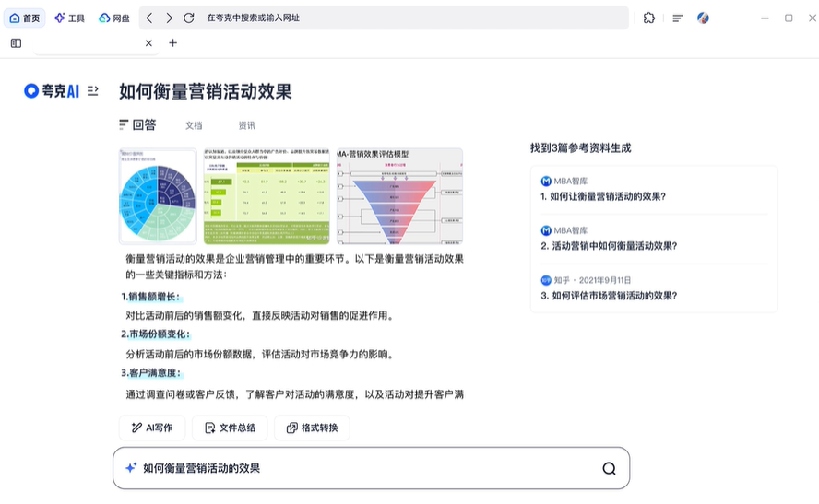Reload the page with refresh icon
819x504 pixels.
(x=188, y=18)
